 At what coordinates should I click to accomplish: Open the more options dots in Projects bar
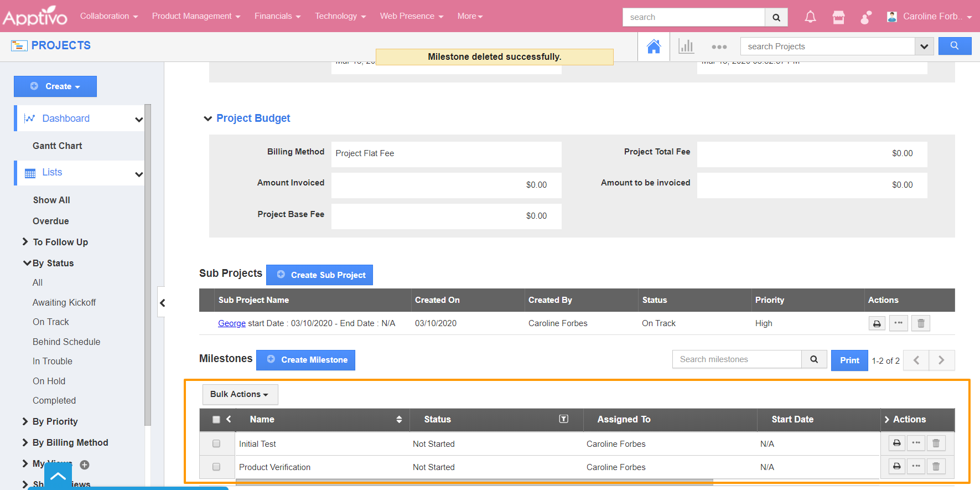point(719,47)
